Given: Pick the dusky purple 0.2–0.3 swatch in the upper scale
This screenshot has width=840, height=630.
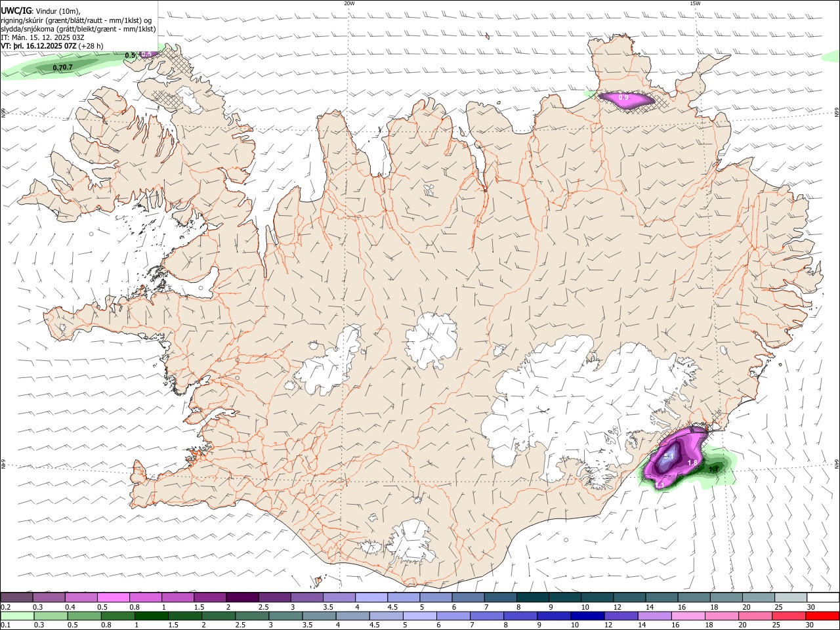Looking at the screenshot, I should tap(16, 597).
